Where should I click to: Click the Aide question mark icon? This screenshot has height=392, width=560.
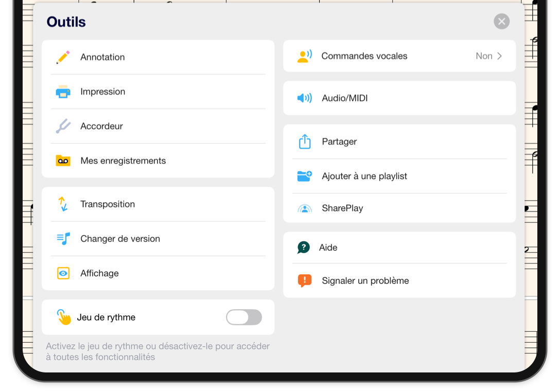(304, 247)
